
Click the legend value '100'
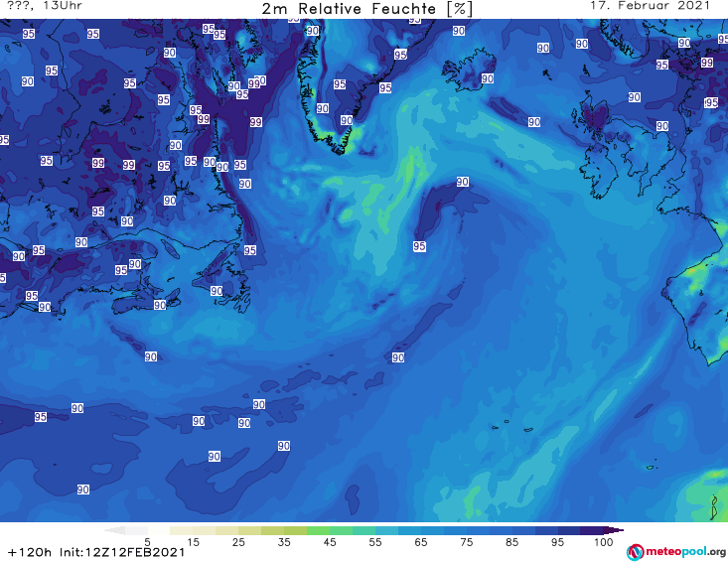(604, 542)
